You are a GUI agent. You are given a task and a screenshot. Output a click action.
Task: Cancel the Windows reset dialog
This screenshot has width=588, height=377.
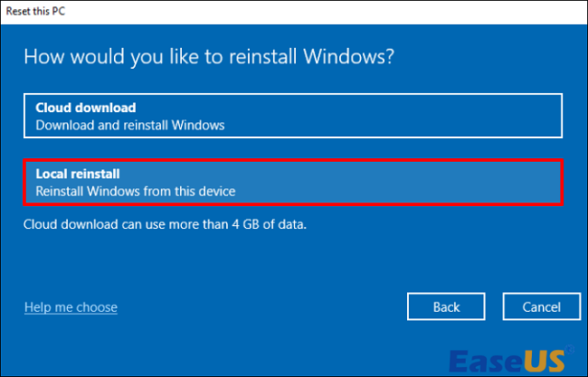coord(542,307)
